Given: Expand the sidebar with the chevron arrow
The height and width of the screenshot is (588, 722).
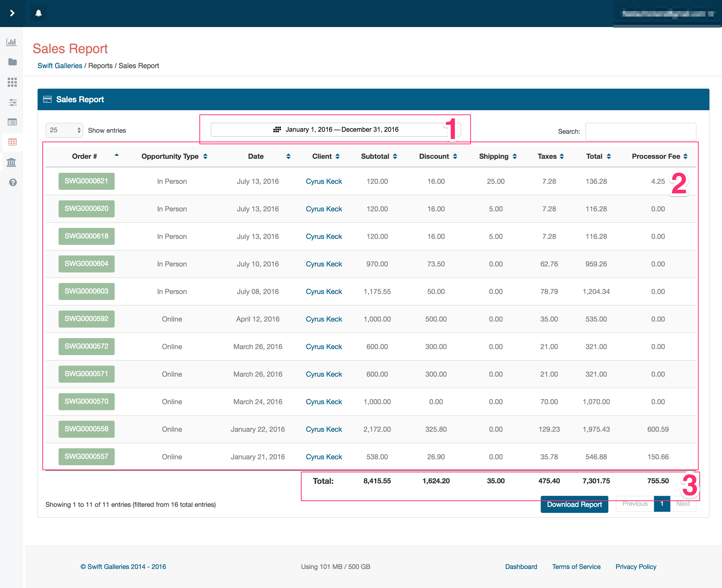Looking at the screenshot, I should 12,13.
